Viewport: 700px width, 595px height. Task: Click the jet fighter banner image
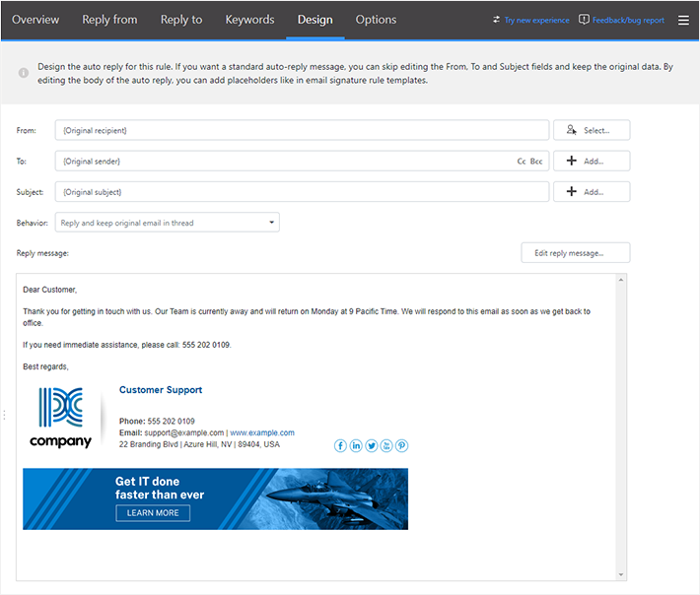point(216,498)
